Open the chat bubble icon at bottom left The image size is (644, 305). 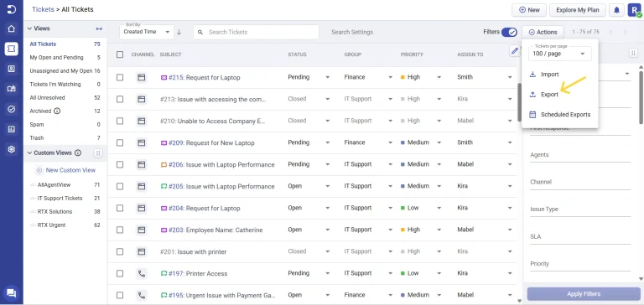tap(12, 293)
